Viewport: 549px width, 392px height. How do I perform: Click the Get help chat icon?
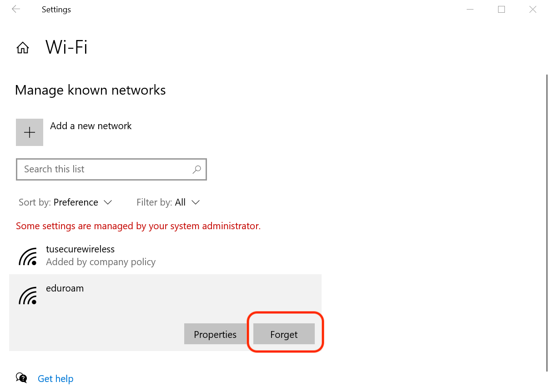21,378
